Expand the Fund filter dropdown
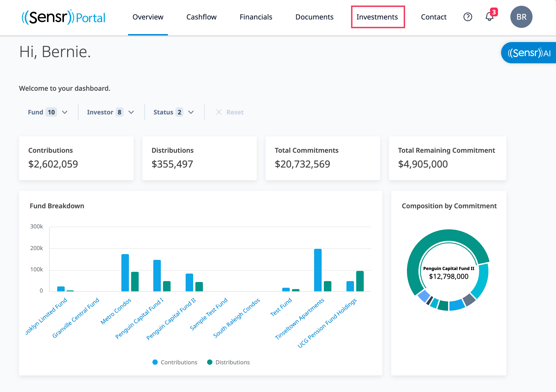The image size is (556, 392). (48, 112)
